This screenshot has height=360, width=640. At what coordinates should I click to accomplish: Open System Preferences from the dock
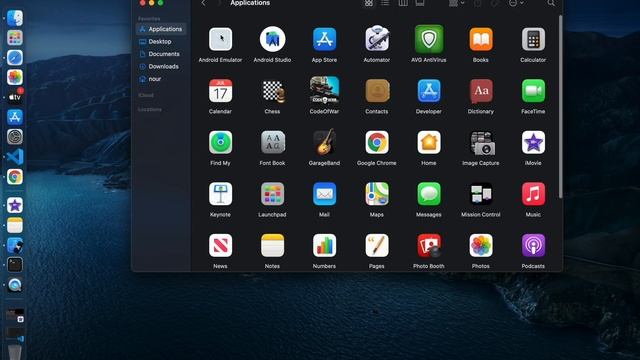(x=15, y=137)
